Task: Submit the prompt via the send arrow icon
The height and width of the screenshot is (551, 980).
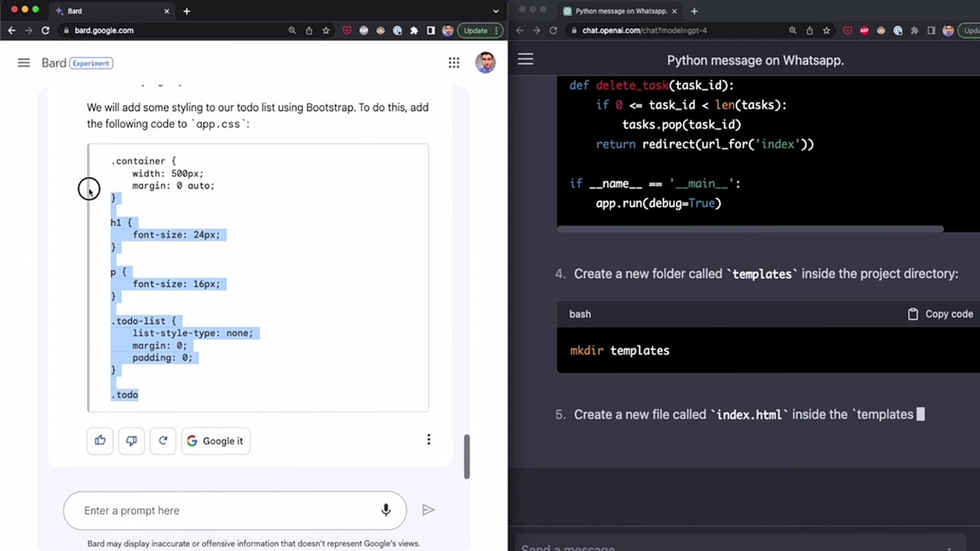Action: [428, 510]
